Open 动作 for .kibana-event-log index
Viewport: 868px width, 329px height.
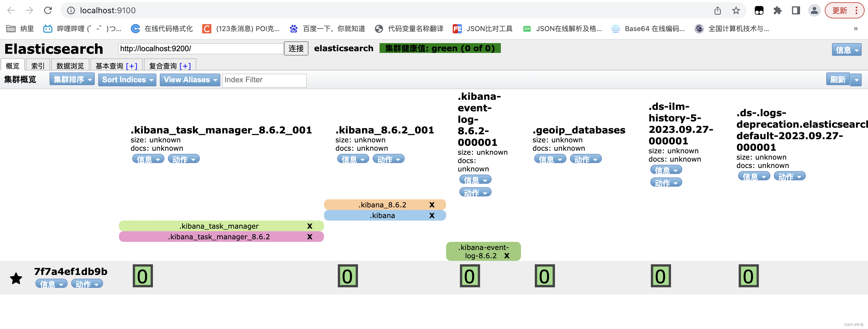pos(475,192)
